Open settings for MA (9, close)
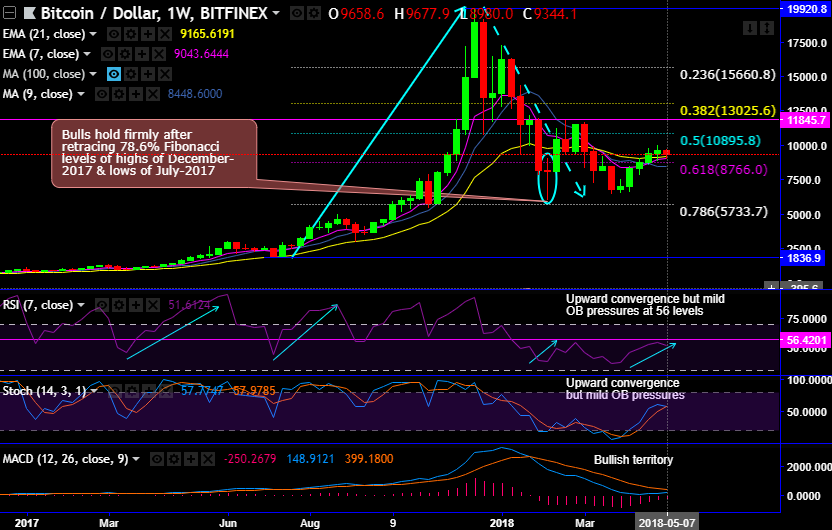 pos(119,94)
